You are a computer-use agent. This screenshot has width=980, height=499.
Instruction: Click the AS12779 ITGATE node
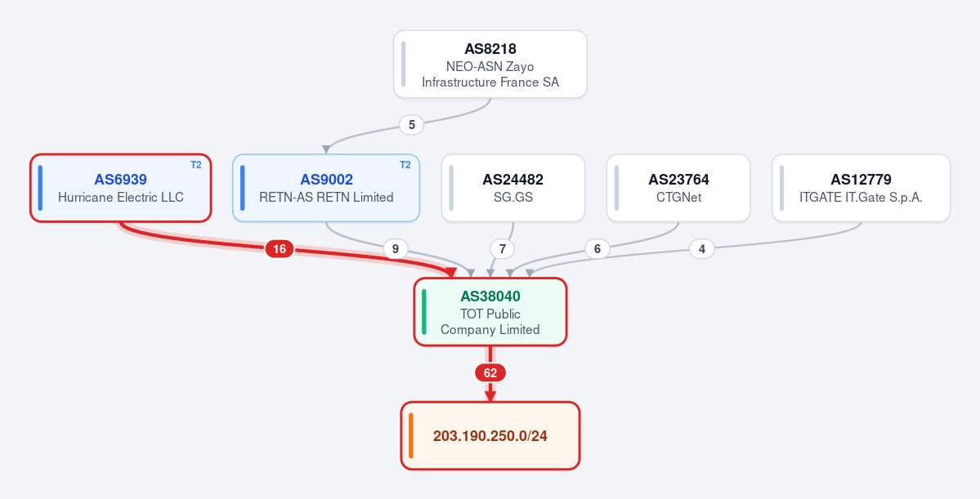pyautogui.click(x=861, y=188)
